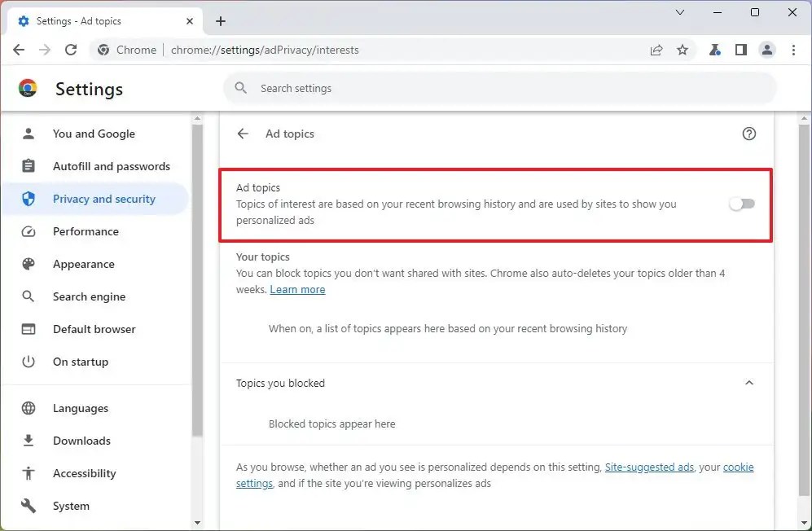
Task: Open the Ad topics help icon
Action: click(x=748, y=134)
